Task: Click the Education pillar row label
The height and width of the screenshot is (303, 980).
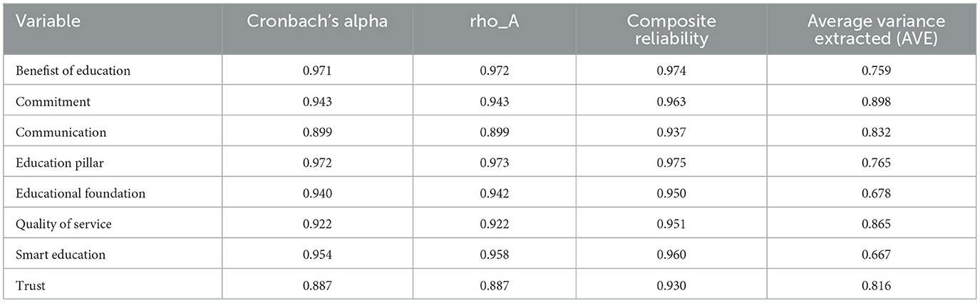Action: point(58,163)
